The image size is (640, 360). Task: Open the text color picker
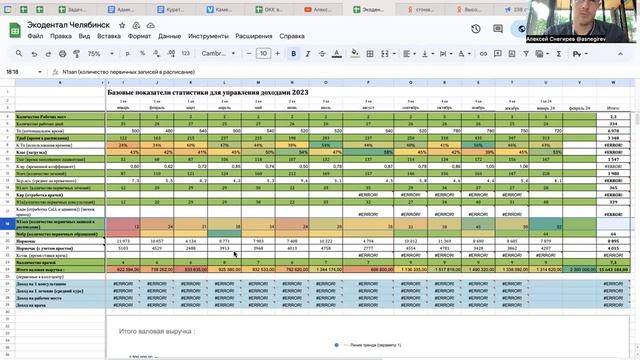click(337, 53)
